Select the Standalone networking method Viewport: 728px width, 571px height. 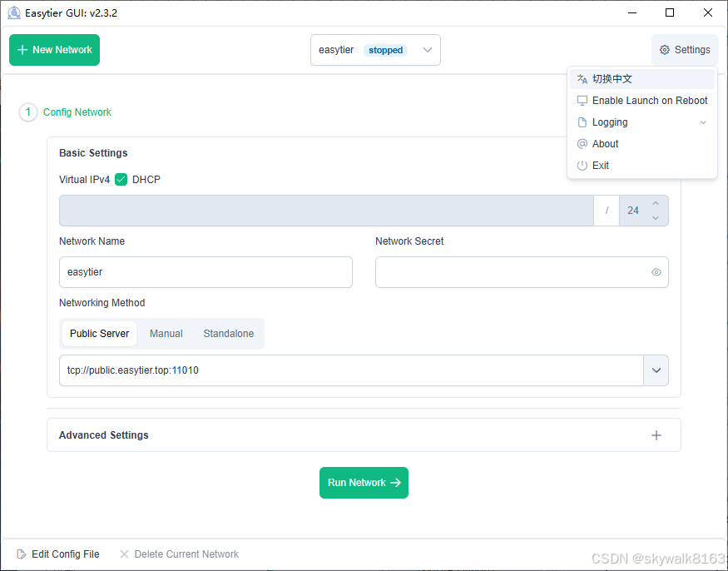point(229,334)
